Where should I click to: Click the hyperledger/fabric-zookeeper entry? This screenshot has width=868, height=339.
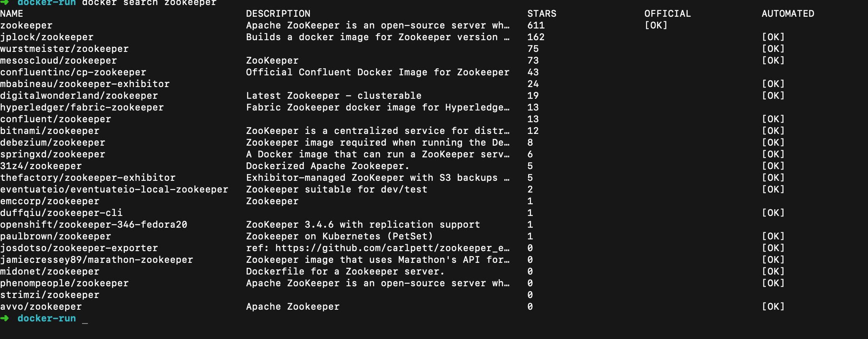click(82, 108)
